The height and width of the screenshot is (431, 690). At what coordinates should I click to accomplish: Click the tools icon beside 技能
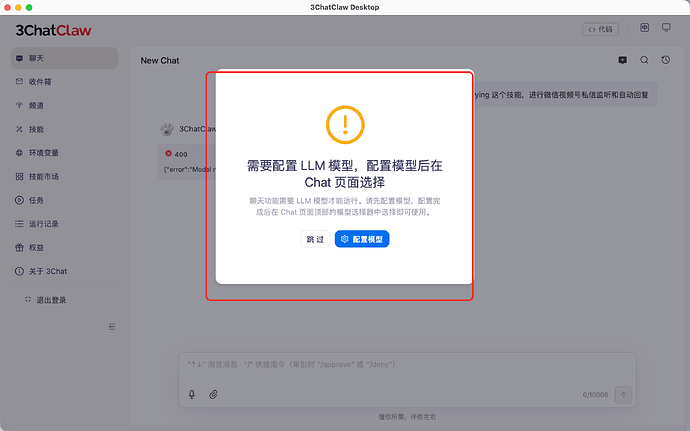[x=19, y=129]
